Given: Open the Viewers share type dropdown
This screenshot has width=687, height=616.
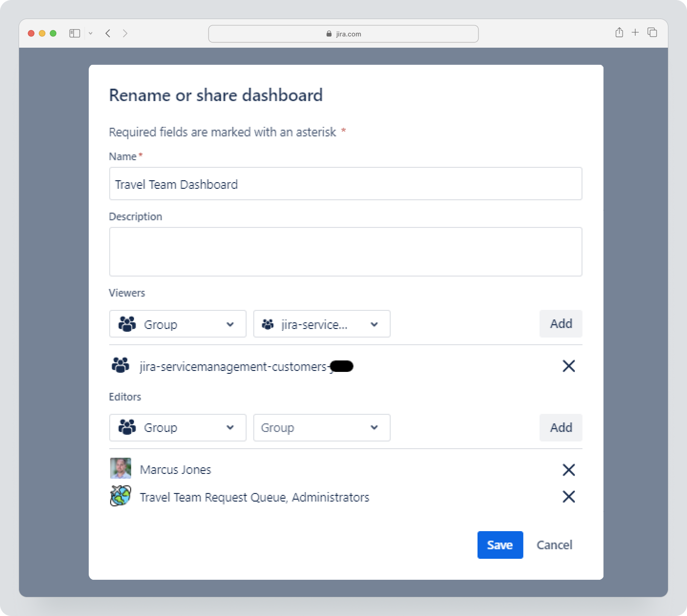Looking at the screenshot, I should [x=177, y=324].
